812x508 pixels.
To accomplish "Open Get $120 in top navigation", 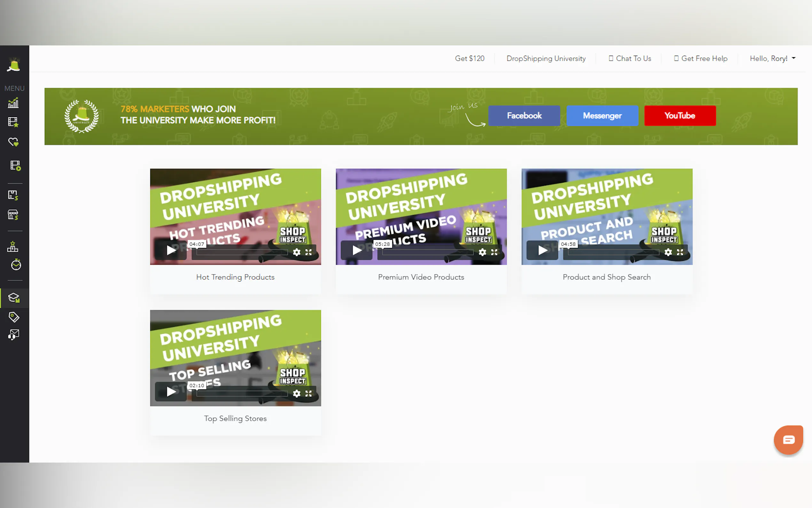I will pyautogui.click(x=470, y=59).
